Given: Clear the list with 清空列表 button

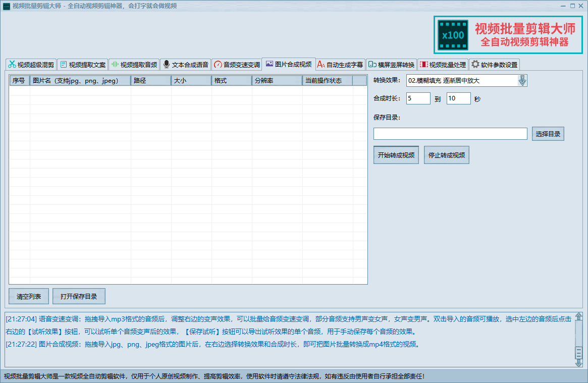Looking at the screenshot, I should (x=29, y=296).
